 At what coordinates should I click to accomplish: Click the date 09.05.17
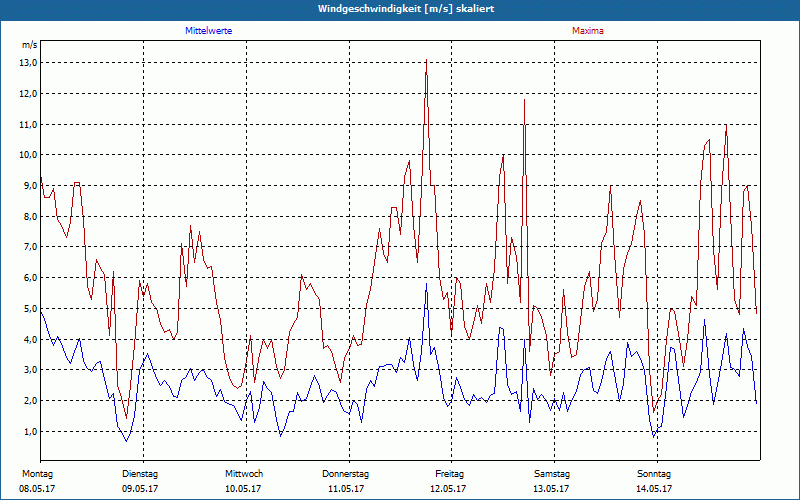(140, 489)
